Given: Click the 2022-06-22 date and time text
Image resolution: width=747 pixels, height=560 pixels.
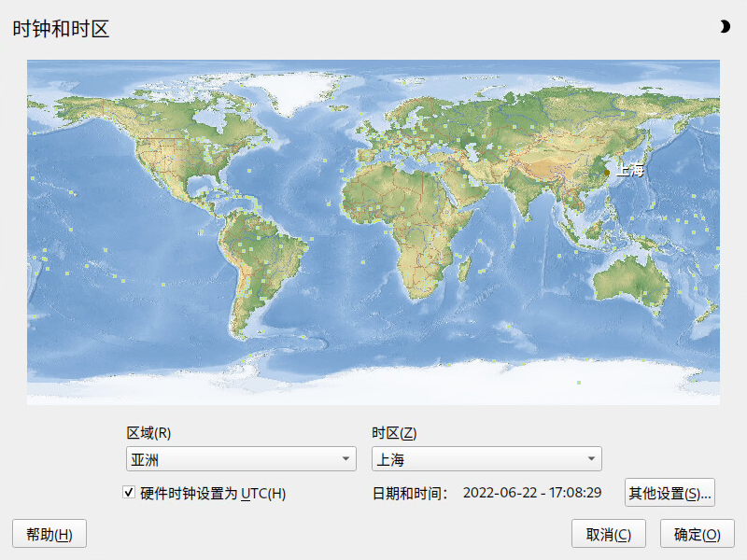Looking at the screenshot, I should [x=532, y=493].
